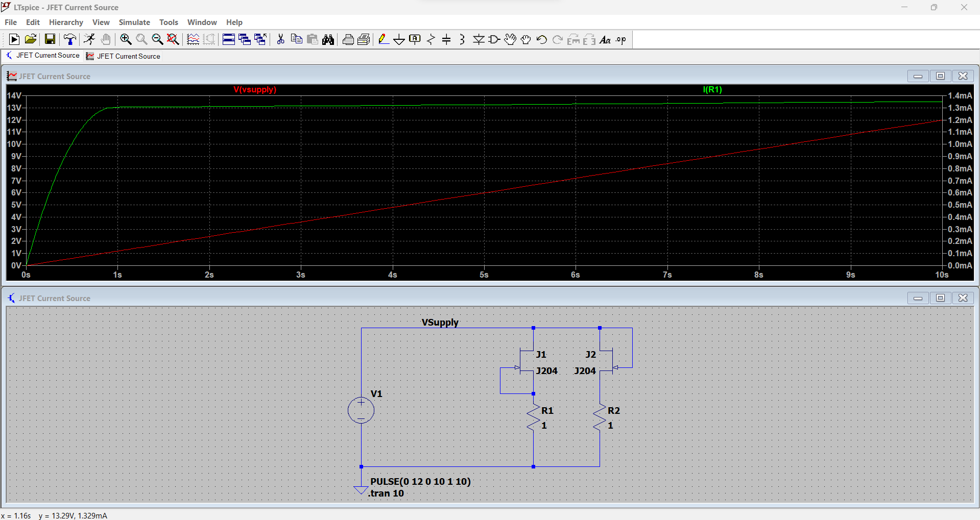Click the R1 resistor symbol
The height and width of the screenshot is (520, 980).
pyautogui.click(x=533, y=418)
